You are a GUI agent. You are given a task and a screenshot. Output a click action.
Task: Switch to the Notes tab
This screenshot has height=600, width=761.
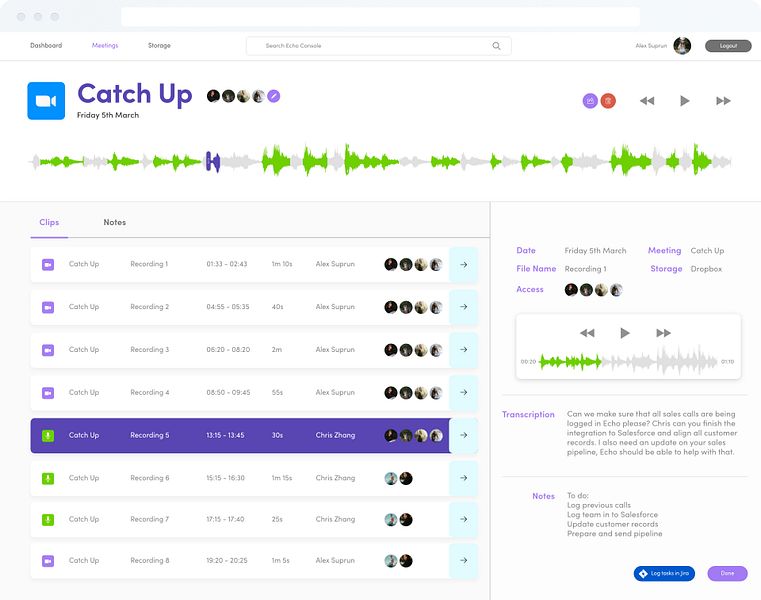[115, 222]
